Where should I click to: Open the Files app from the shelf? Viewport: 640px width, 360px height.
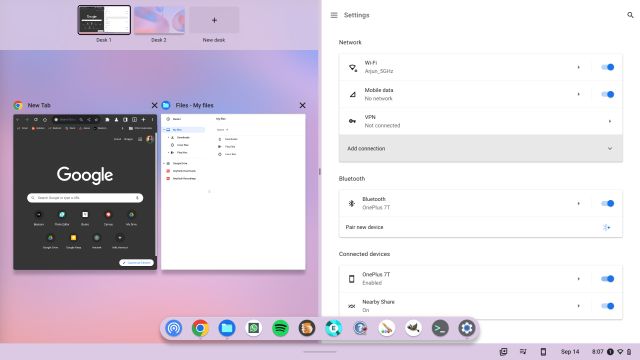point(227,328)
